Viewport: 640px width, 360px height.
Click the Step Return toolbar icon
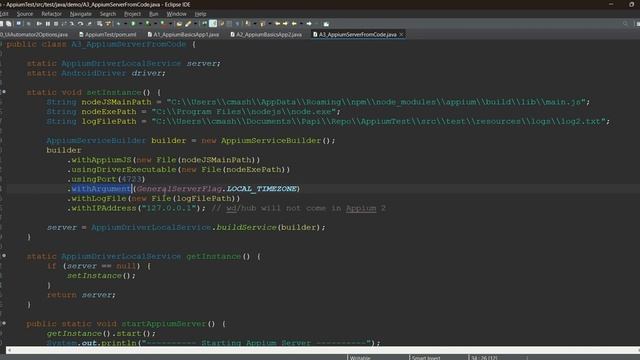90,24
